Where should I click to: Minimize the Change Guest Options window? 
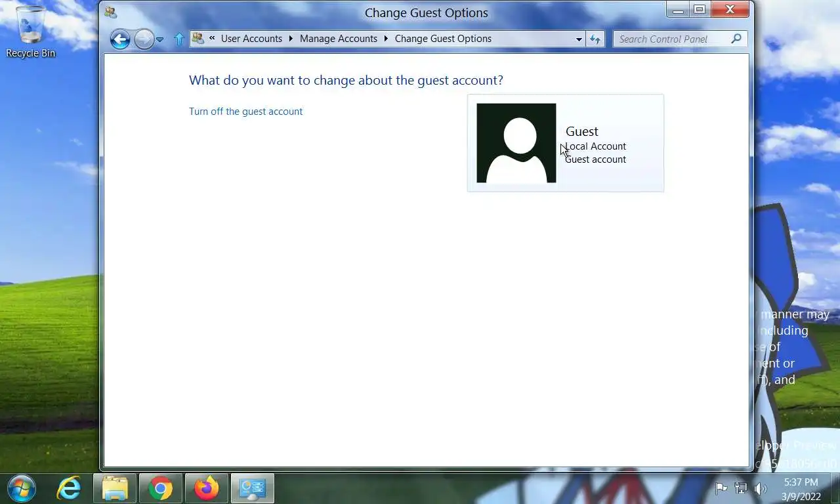pyautogui.click(x=678, y=10)
